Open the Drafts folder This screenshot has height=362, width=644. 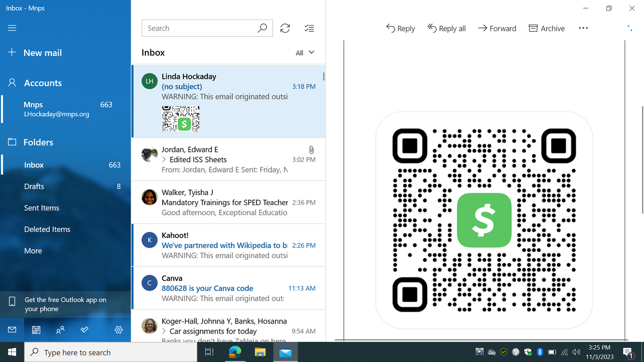click(x=34, y=187)
